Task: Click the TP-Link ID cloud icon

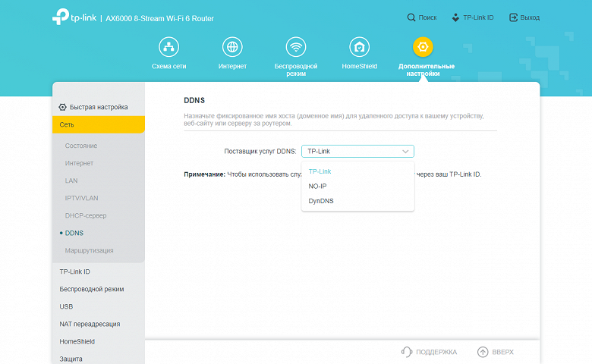Action: pyautogui.click(x=455, y=17)
